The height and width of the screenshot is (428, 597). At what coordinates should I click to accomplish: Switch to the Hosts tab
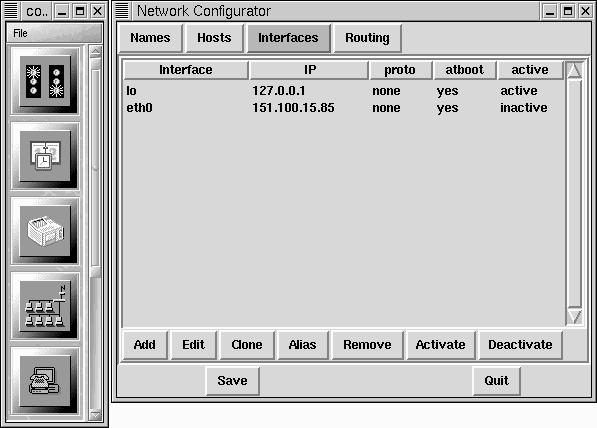pos(214,38)
